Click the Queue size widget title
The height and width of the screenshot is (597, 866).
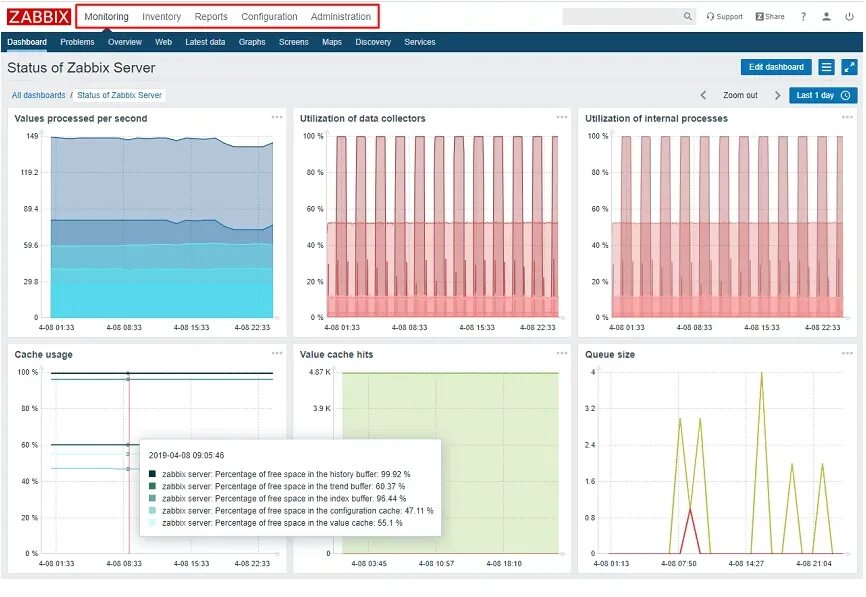610,354
